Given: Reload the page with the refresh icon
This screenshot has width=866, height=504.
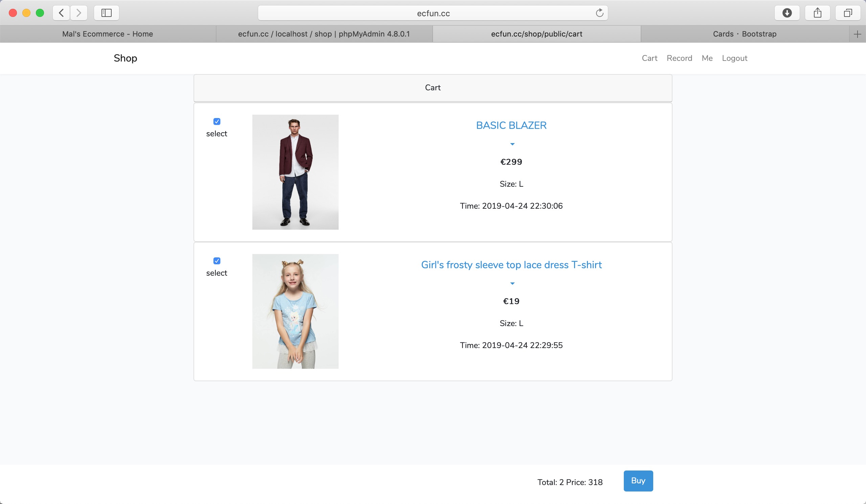Looking at the screenshot, I should 599,13.
